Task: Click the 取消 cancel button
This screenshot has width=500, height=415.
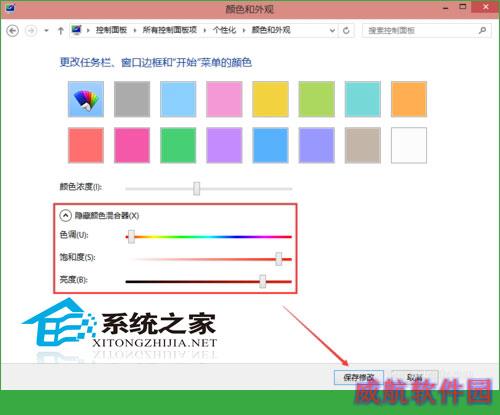Action: 415,377
